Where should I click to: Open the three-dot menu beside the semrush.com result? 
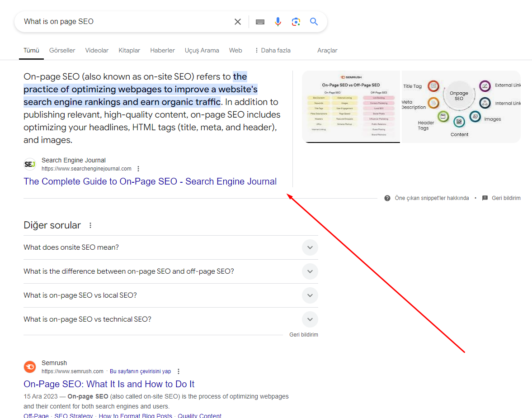pyautogui.click(x=179, y=371)
